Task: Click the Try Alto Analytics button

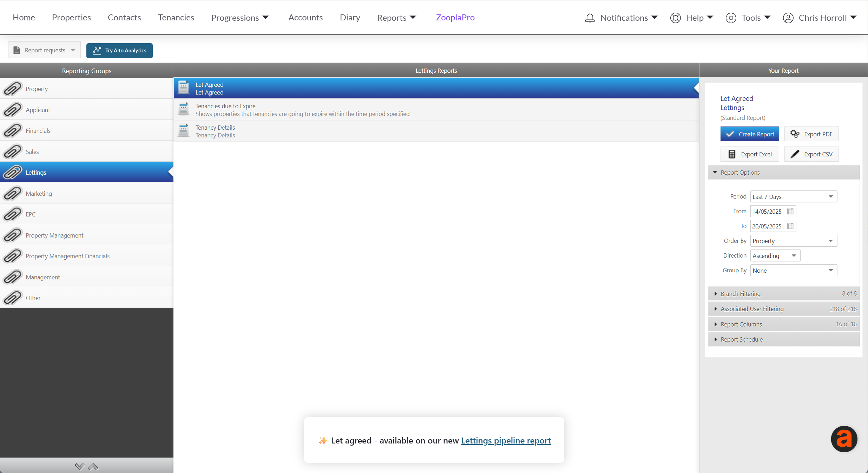Action: [x=119, y=50]
